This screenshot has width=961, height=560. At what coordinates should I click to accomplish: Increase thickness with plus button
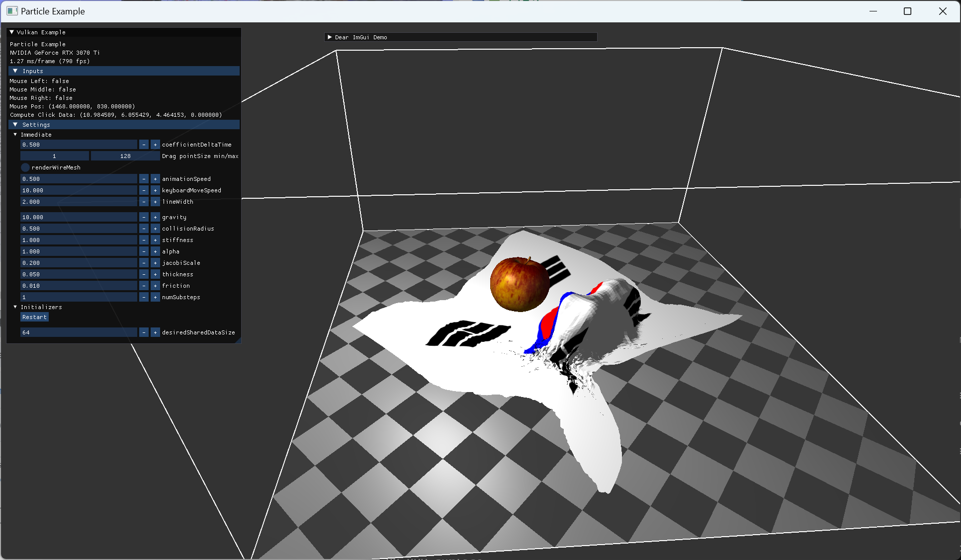coord(155,274)
